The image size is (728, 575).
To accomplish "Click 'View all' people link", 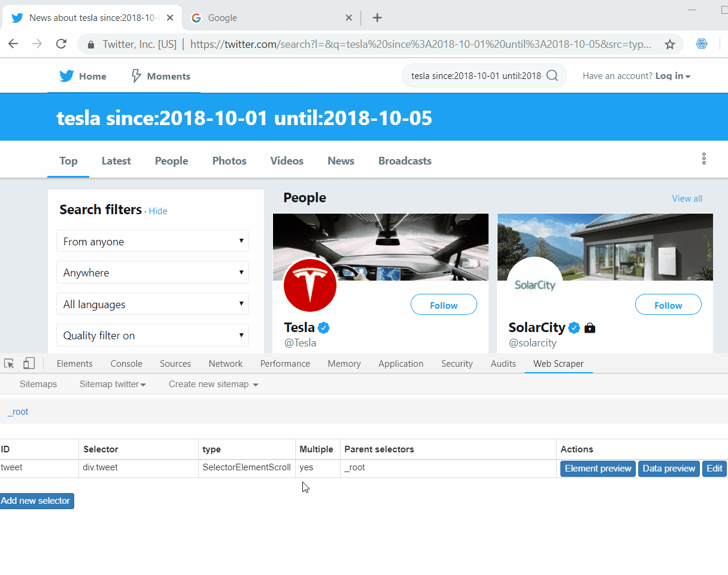I will click(687, 199).
